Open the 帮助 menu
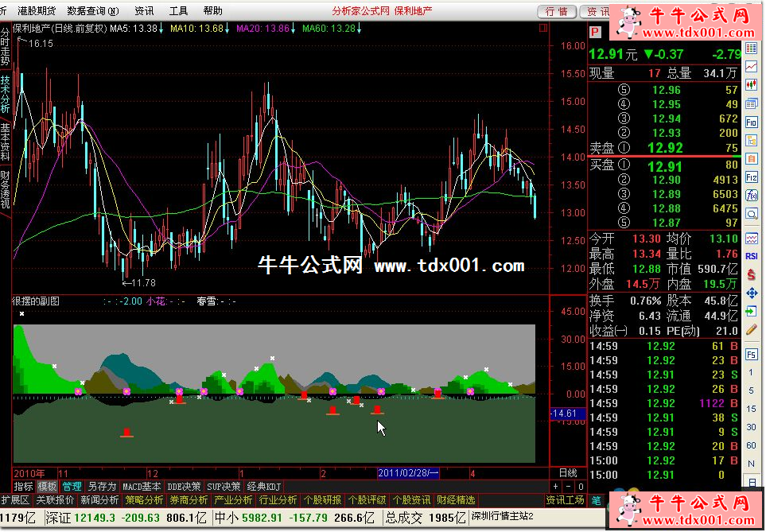The image size is (766, 532). pyautogui.click(x=212, y=11)
